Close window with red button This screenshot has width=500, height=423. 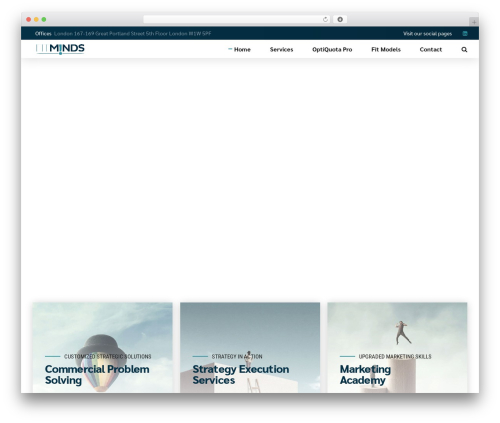(29, 19)
